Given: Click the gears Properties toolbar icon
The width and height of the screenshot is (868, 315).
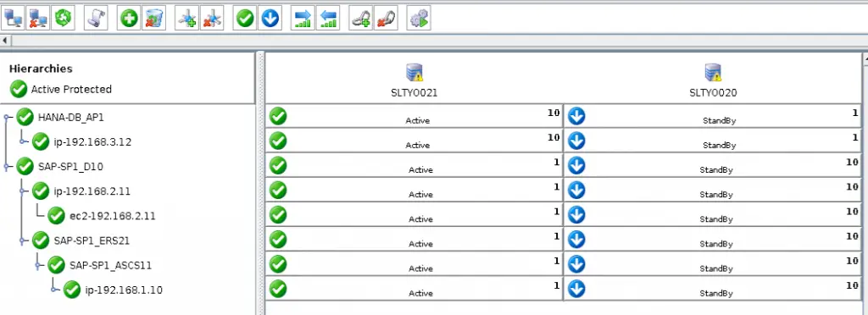Looking at the screenshot, I should (x=419, y=19).
